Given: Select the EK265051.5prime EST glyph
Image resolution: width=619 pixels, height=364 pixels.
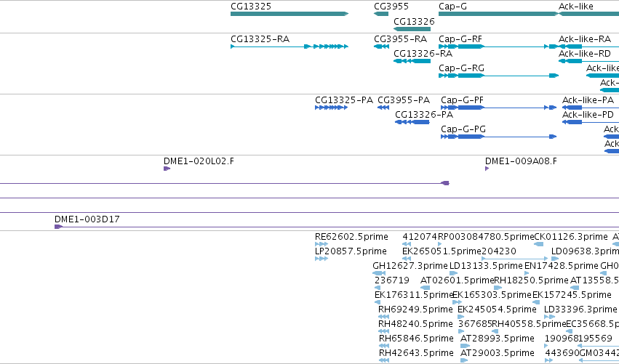Looking at the screenshot, I should (407, 259).
